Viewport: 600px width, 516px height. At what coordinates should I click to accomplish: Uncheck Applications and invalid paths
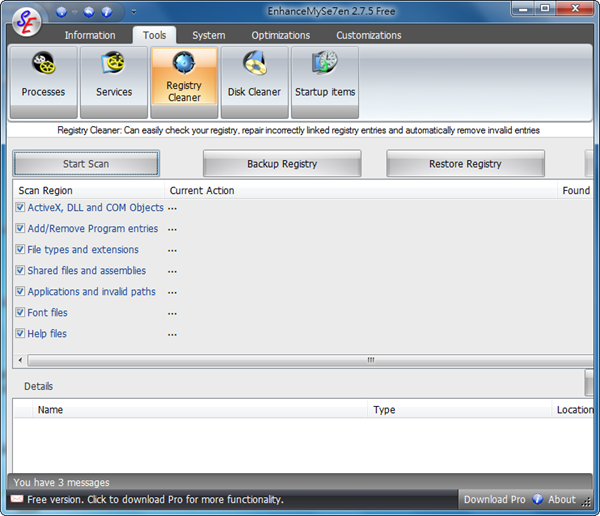pyautogui.click(x=20, y=292)
